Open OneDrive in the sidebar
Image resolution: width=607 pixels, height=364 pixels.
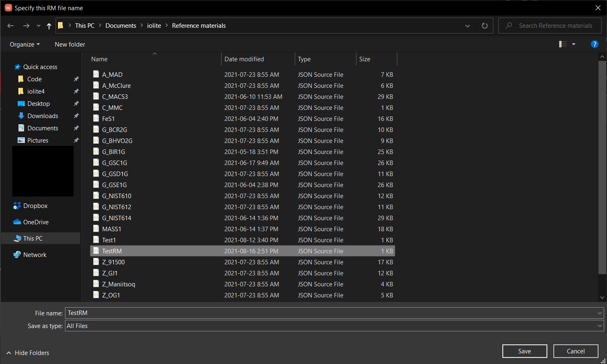(x=36, y=222)
